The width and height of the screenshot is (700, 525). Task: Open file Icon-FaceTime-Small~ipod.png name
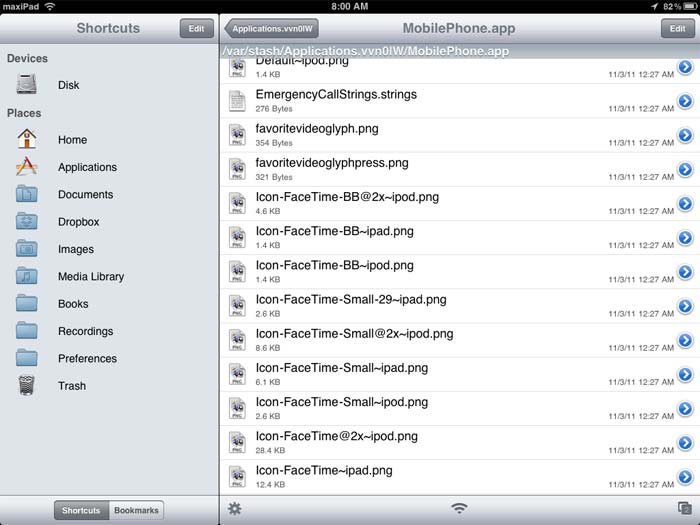[x=342, y=402]
